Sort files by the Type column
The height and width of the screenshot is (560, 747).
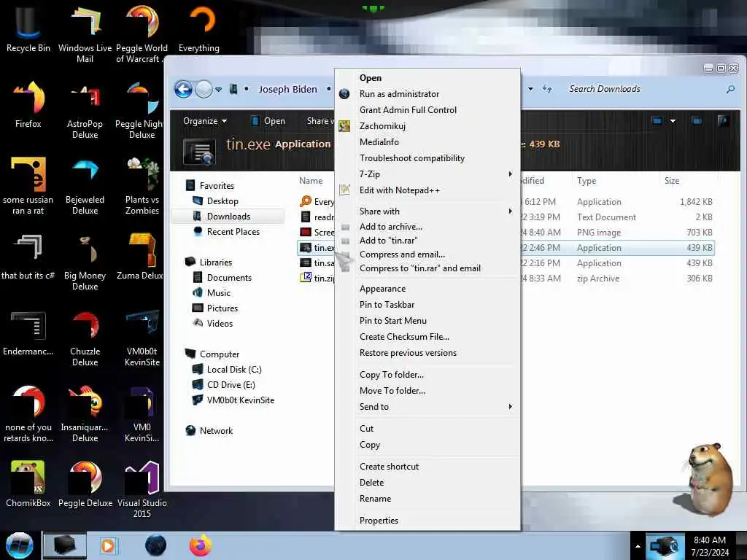click(586, 181)
